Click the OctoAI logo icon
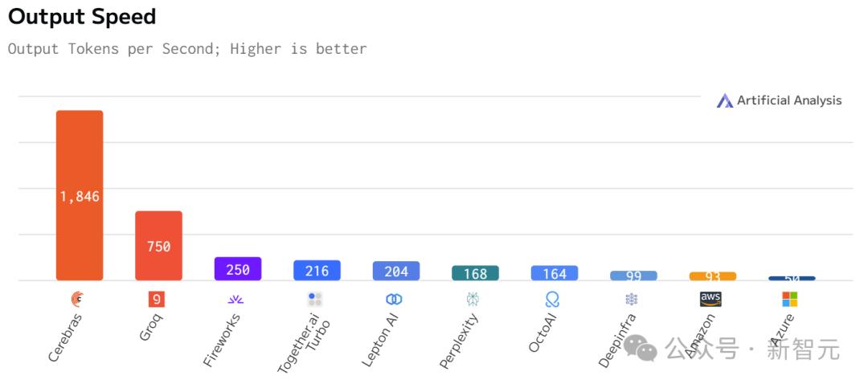 click(x=552, y=300)
